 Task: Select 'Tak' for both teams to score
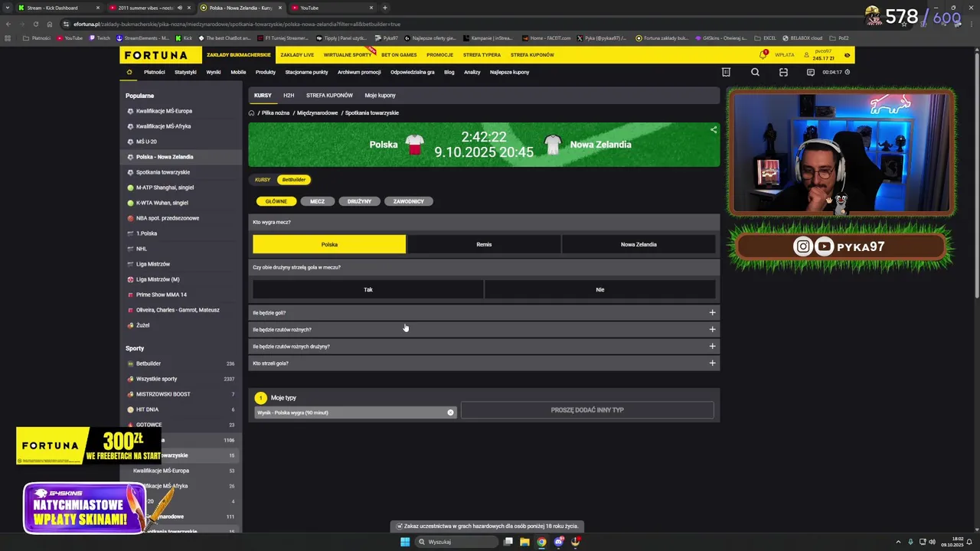click(368, 289)
